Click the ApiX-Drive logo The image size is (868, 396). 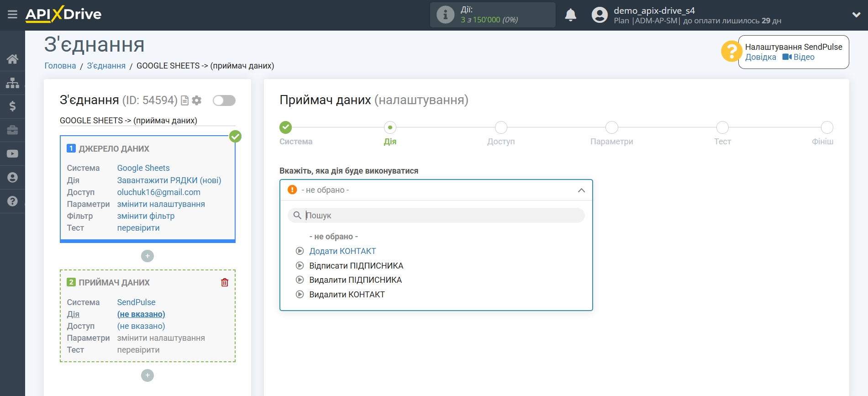pos(63,14)
